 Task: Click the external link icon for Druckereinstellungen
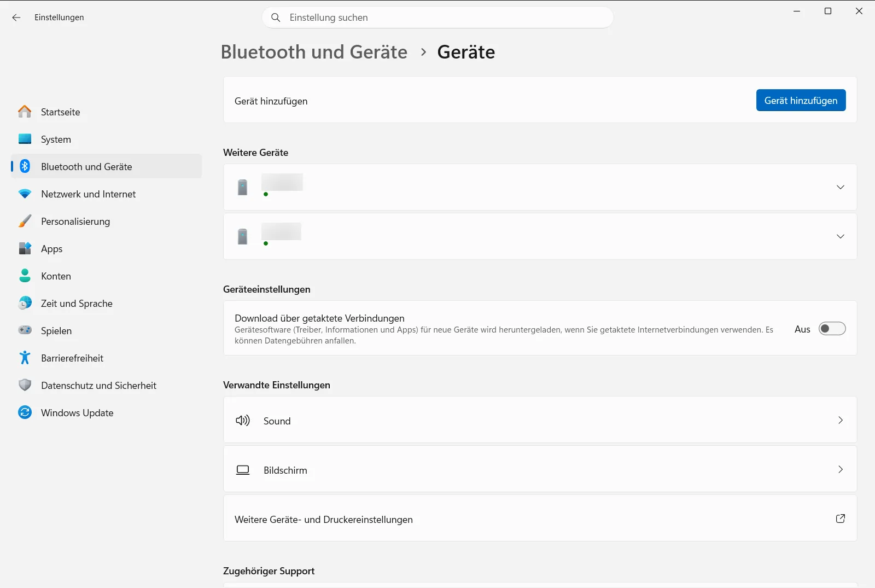(841, 519)
